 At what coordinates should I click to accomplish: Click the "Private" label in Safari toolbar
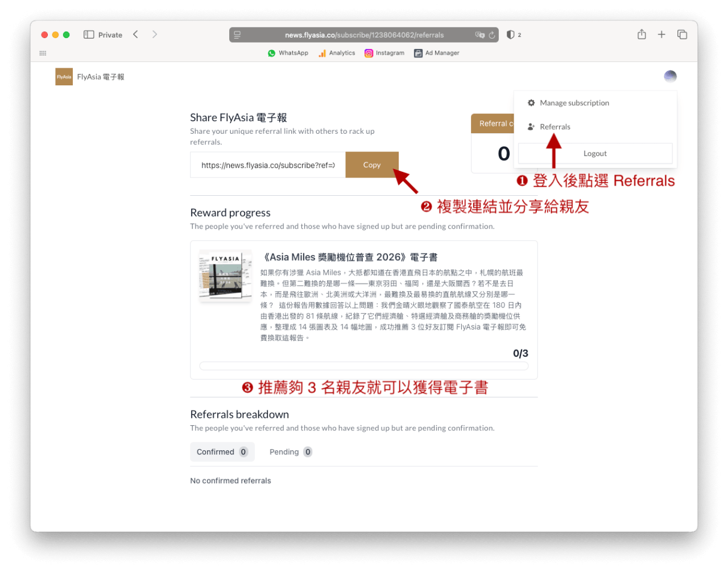point(110,35)
